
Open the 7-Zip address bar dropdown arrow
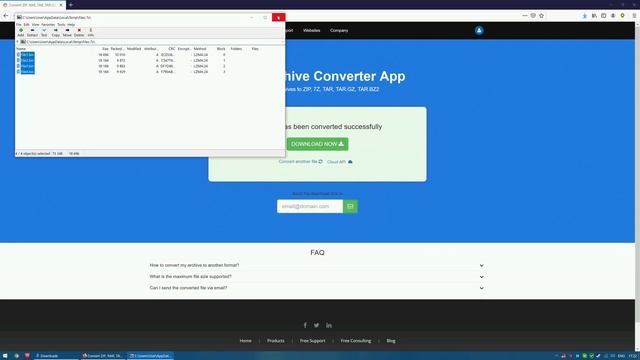point(282,42)
